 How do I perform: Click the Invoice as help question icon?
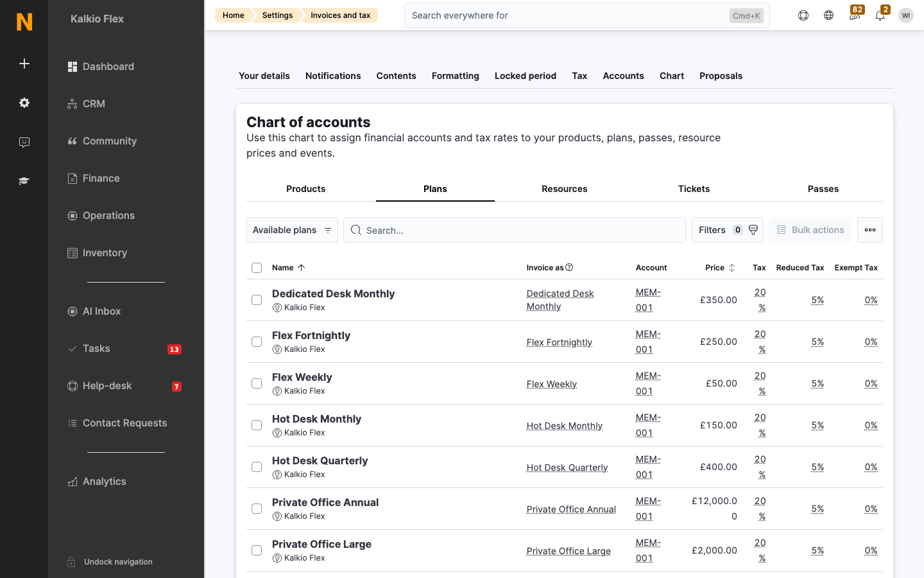[569, 268]
